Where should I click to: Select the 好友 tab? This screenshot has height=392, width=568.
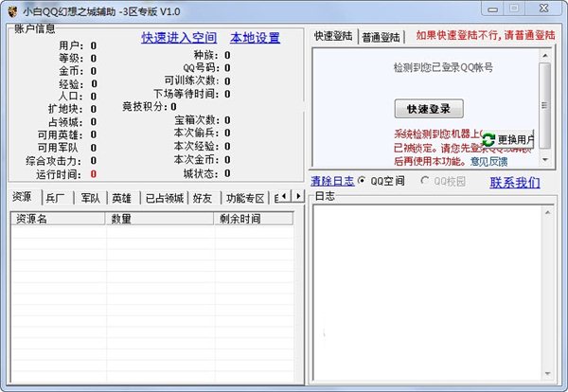coord(203,198)
